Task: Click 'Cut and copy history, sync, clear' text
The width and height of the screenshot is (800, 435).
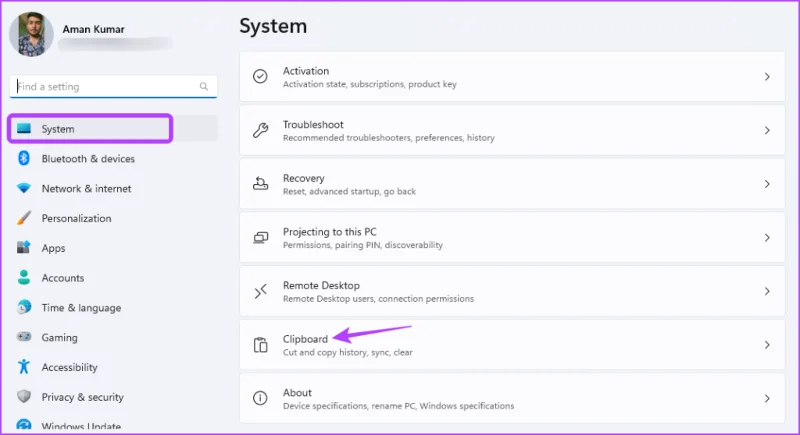Action: [x=347, y=352]
